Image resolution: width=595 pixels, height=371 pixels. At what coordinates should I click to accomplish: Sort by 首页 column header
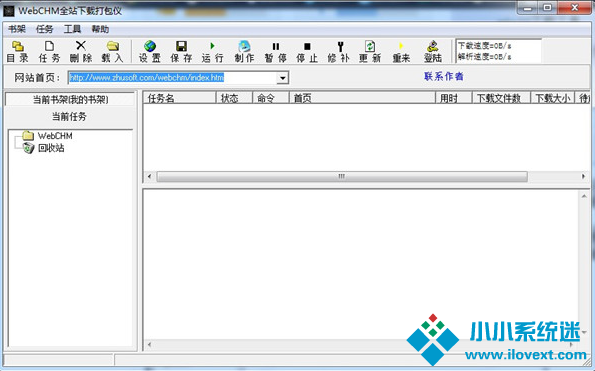(x=362, y=98)
